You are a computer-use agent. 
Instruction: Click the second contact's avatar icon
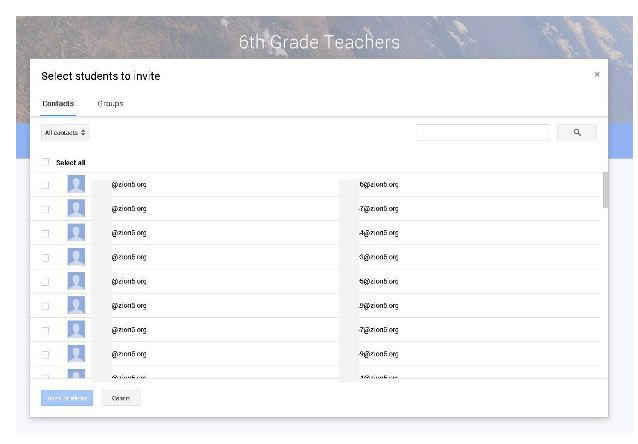[76, 208]
